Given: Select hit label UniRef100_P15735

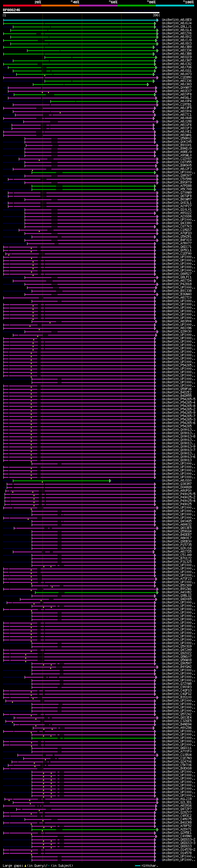Looking at the screenshot, I should click(x=177, y=545).
